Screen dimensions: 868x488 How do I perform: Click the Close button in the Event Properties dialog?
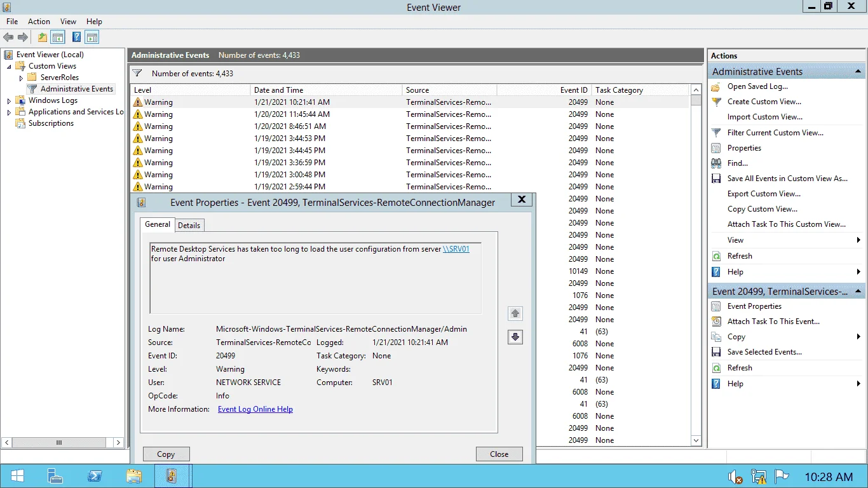(499, 454)
